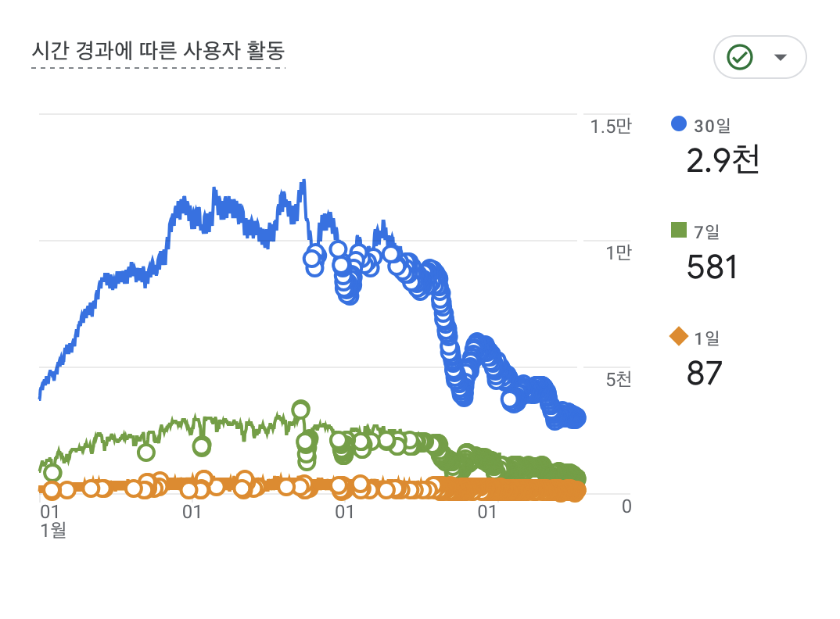This screenshot has height=619, width=840.
Task: Click the green checkmark status icon
Action: coord(739,57)
